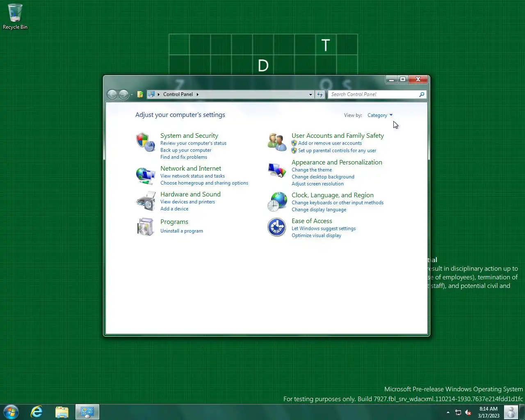This screenshot has width=525, height=420.
Task: Open Ease of Access icon
Action: 277,227
